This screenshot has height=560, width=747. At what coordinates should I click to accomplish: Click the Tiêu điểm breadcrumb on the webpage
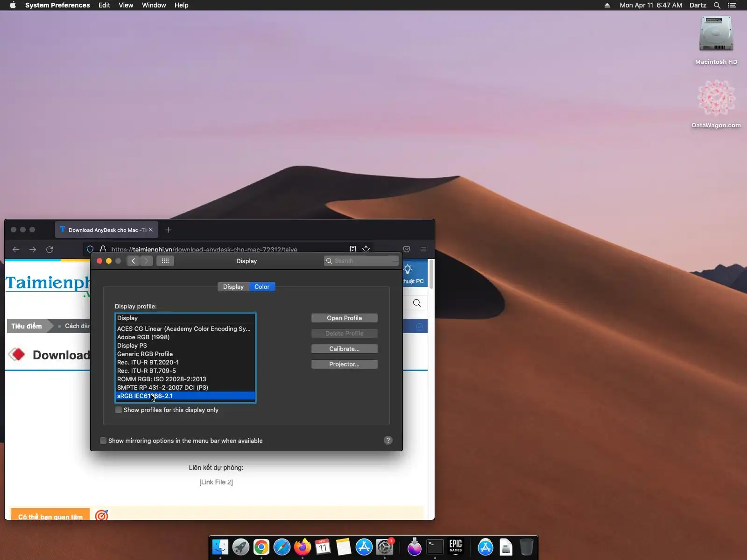(27, 326)
